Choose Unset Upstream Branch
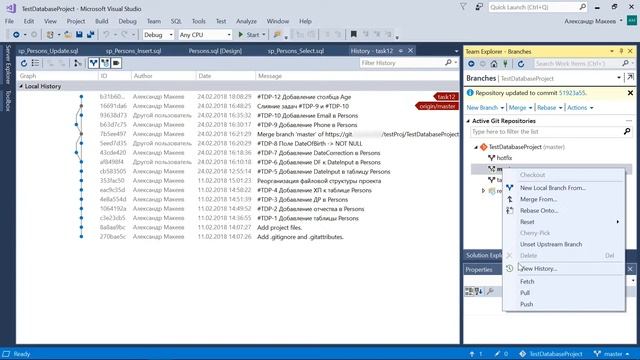This screenshot has width=640, height=360. 564,244
